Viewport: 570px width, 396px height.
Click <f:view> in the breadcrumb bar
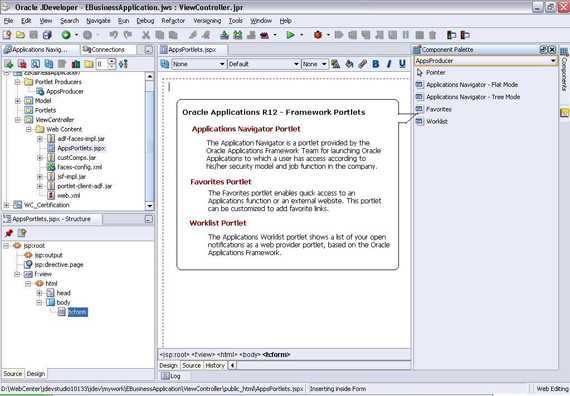pos(203,355)
